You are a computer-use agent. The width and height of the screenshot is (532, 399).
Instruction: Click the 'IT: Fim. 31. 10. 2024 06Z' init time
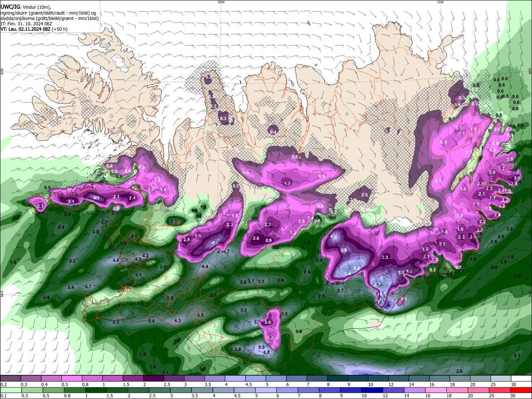[x=26, y=24]
